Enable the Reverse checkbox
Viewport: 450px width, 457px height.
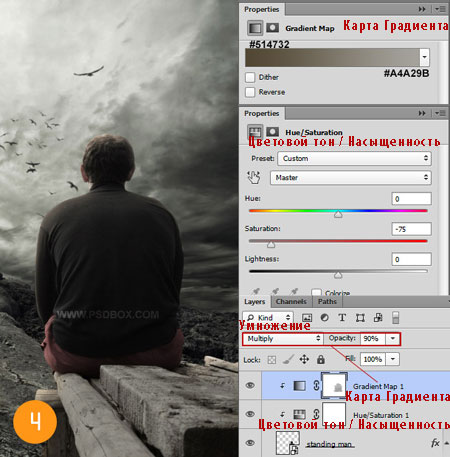point(250,92)
